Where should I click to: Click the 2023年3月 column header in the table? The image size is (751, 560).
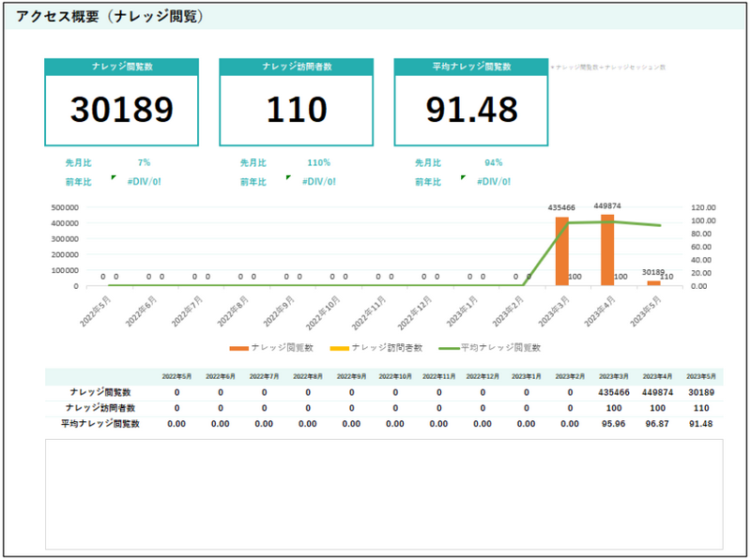tap(614, 377)
